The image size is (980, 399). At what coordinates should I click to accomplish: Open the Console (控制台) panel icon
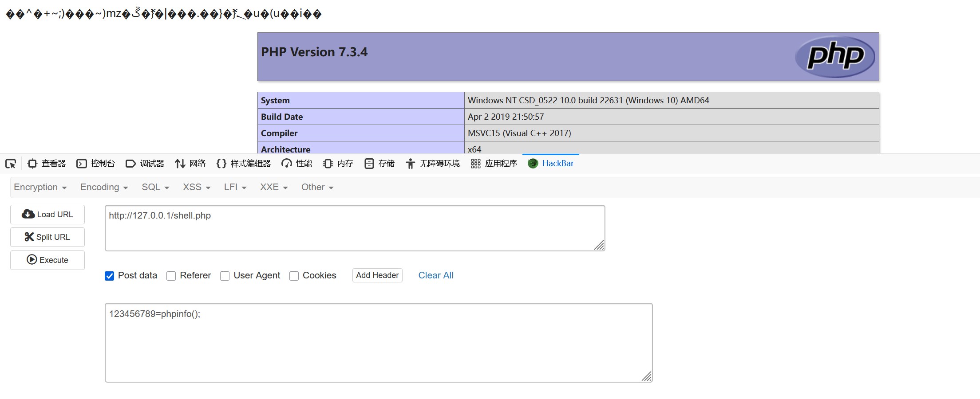pos(82,164)
